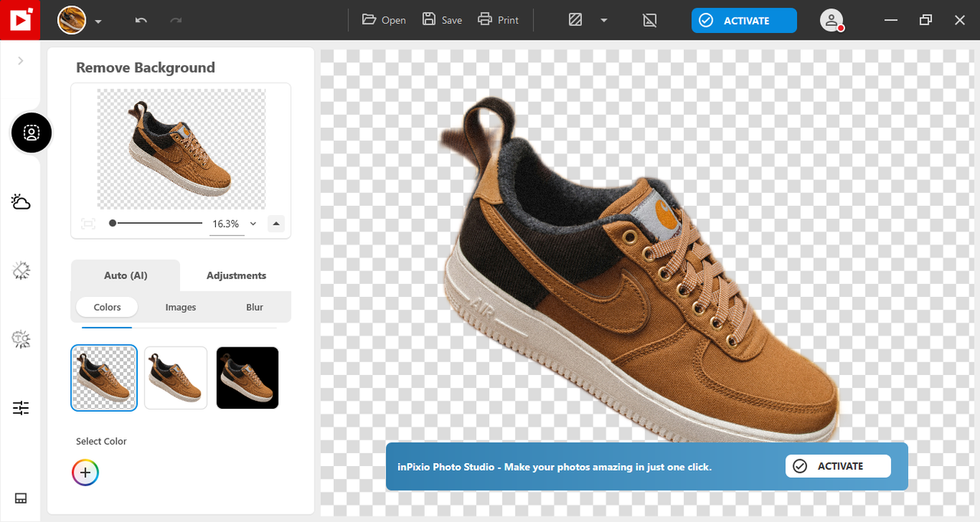980x522 pixels.
Task: Select the Remove Background tool in sidebar
Action: coord(31,133)
